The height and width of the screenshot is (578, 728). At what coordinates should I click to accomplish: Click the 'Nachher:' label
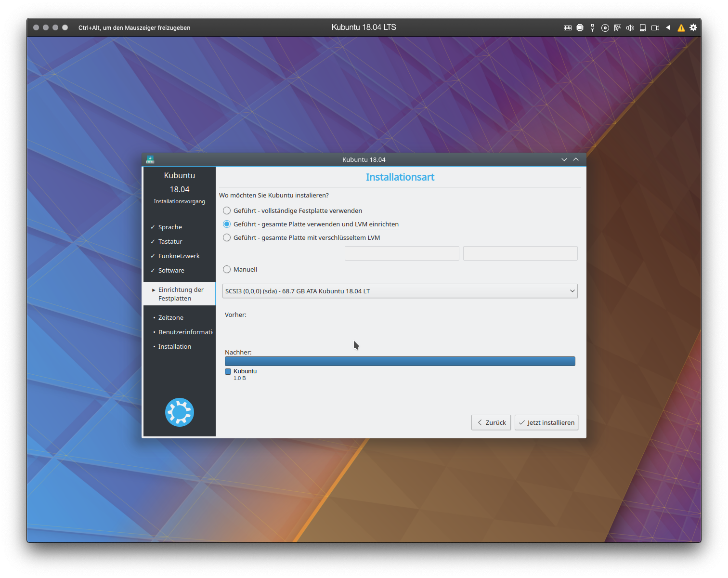pyautogui.click(x=238, y=352)
